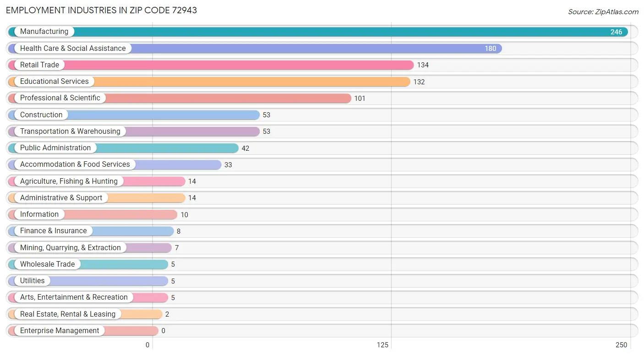
Task: Click the Transportation & Warehousing value 53
Action: coord(267,131)
